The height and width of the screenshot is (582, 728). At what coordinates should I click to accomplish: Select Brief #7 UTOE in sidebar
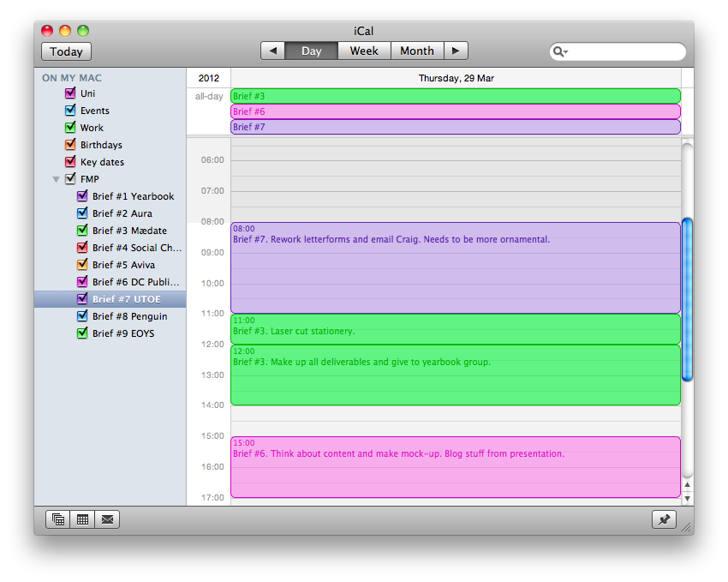click(x=110, y=299)
